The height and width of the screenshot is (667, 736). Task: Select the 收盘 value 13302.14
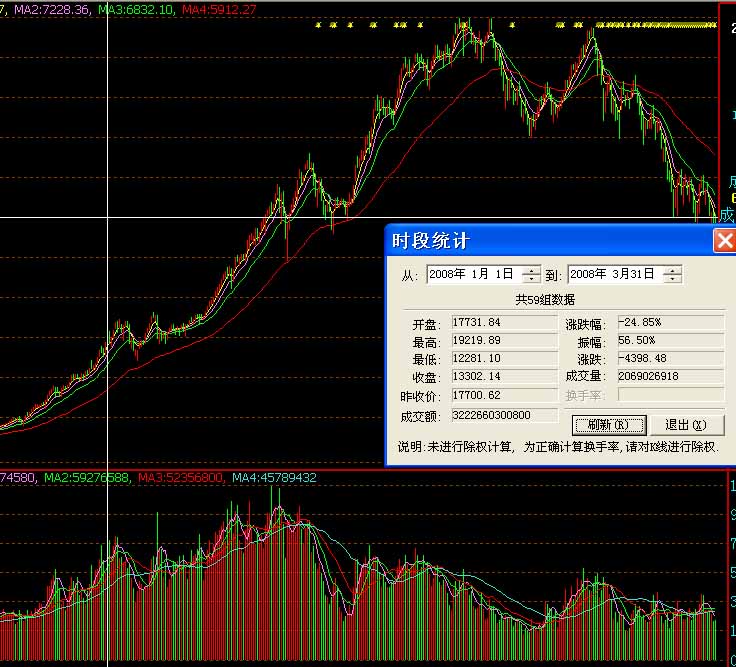(x=504, y=376)
